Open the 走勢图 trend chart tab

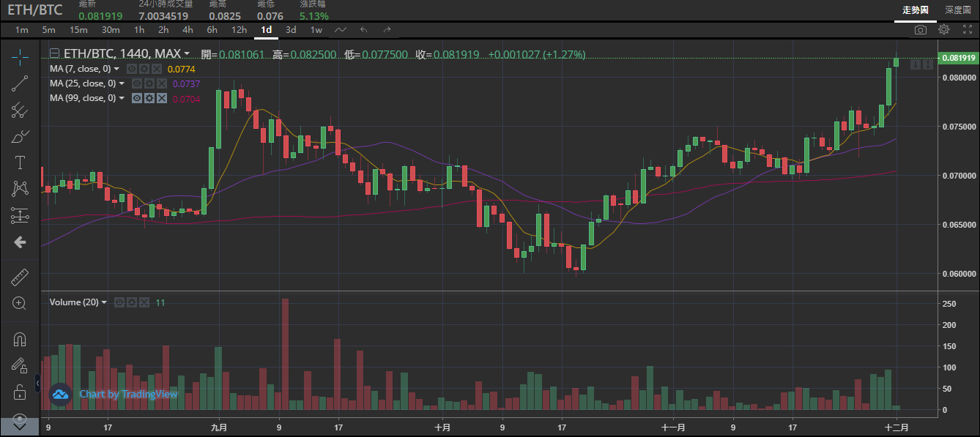coord(916,10)
